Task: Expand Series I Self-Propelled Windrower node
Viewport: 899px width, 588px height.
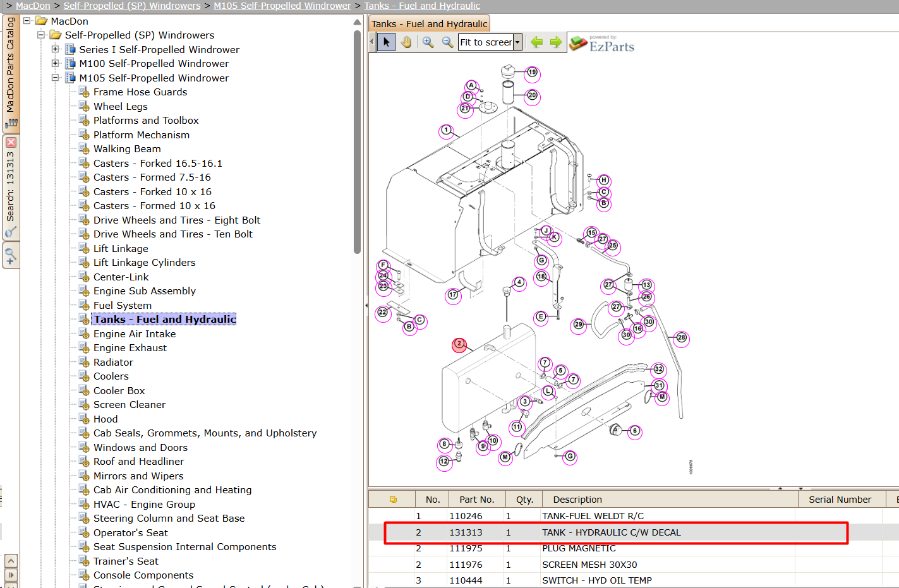Action: 56,49
